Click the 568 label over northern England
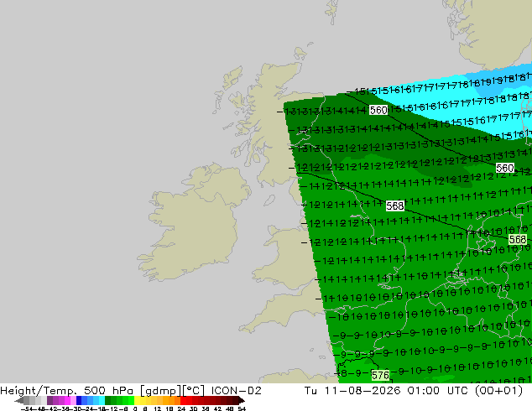 point(395,205)
